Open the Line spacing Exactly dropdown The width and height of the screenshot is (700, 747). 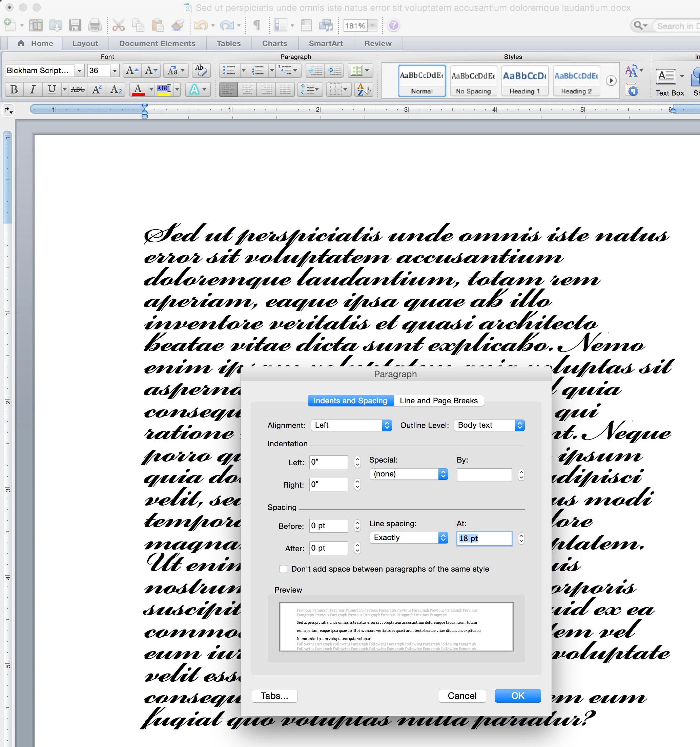pos(409,538)
